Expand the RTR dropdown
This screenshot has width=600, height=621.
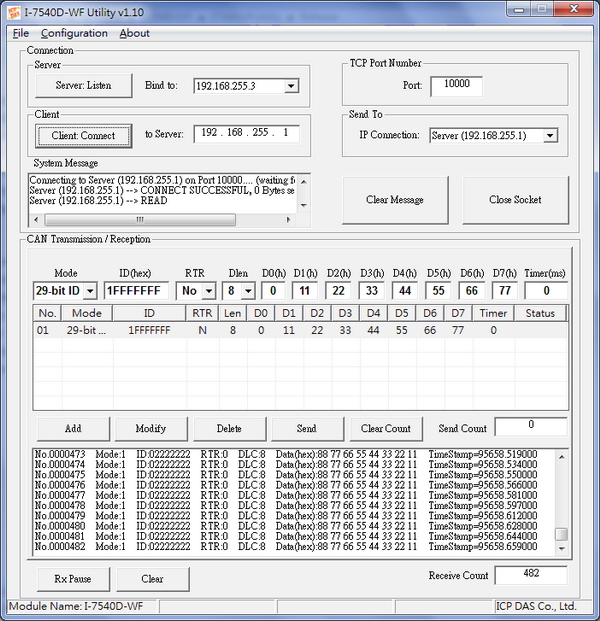click(x=209, y=291)
